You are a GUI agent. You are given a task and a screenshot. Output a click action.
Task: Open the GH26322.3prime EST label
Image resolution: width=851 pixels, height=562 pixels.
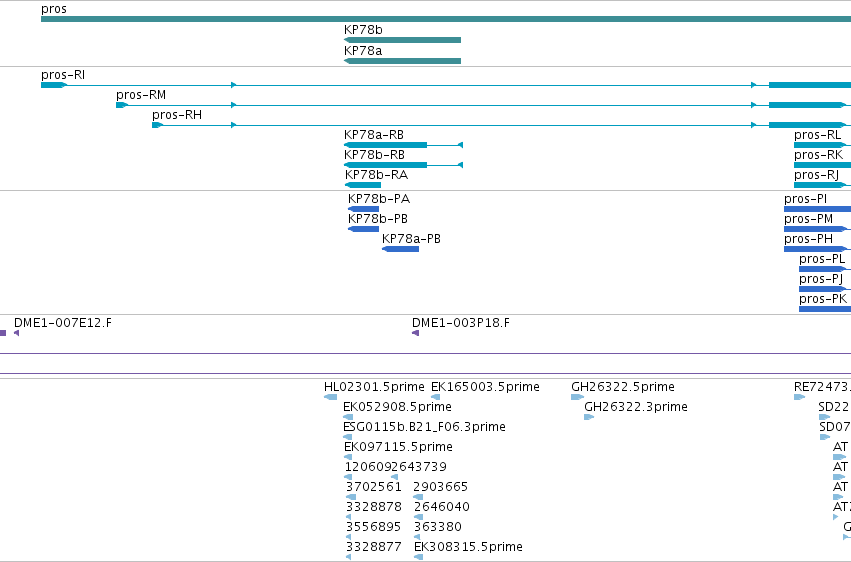point(636,407)
